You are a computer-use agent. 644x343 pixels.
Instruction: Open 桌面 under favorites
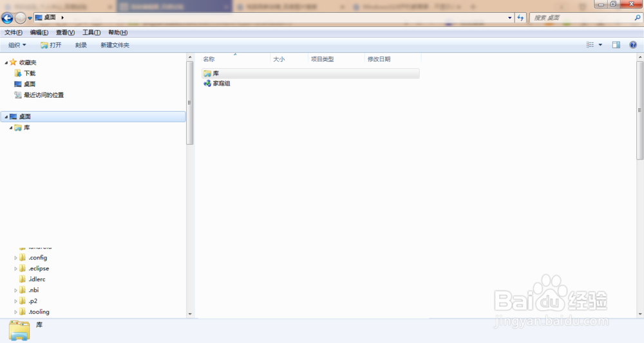[30, 84]
